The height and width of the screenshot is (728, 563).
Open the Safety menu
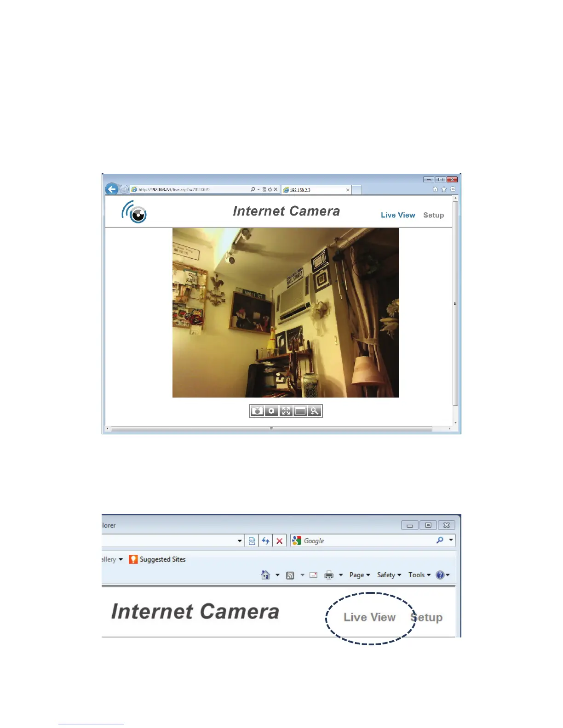pos(389,575)
